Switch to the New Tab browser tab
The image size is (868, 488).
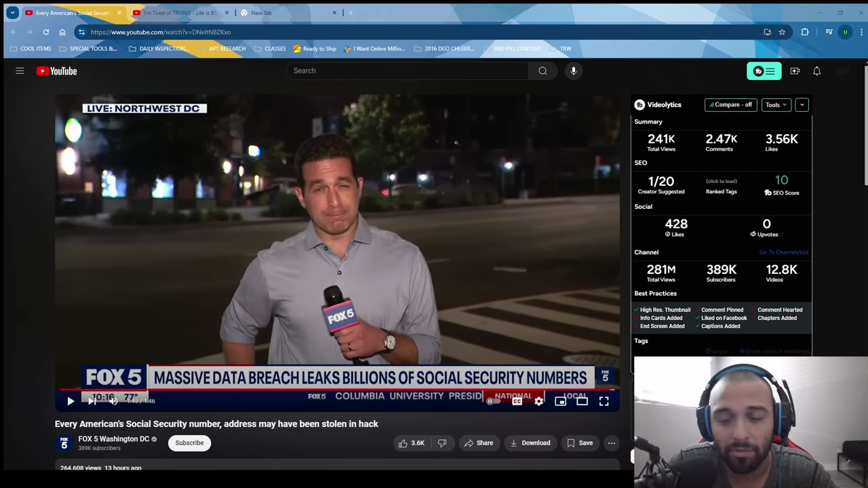point(290,13)
